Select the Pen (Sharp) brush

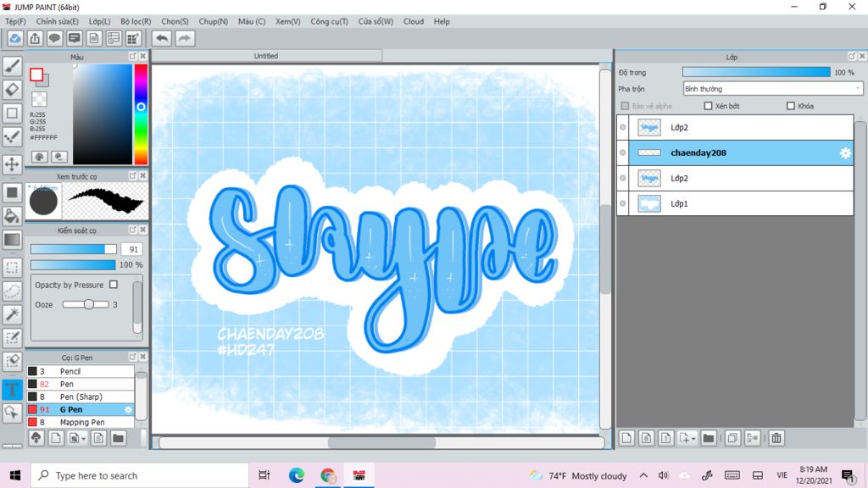click(x=81, y=396)
